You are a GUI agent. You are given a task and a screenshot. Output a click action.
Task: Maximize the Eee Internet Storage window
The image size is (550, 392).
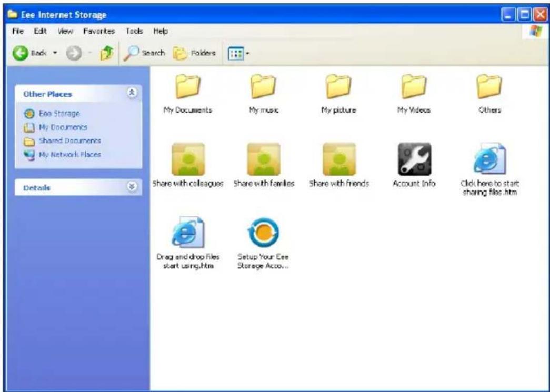[x=525, y=15]
